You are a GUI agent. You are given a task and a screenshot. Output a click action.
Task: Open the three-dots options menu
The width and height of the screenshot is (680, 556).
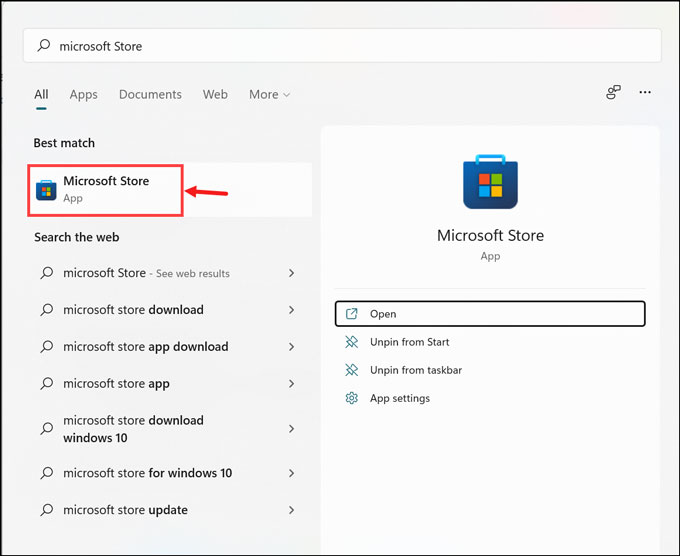click(x=645, y=92)
